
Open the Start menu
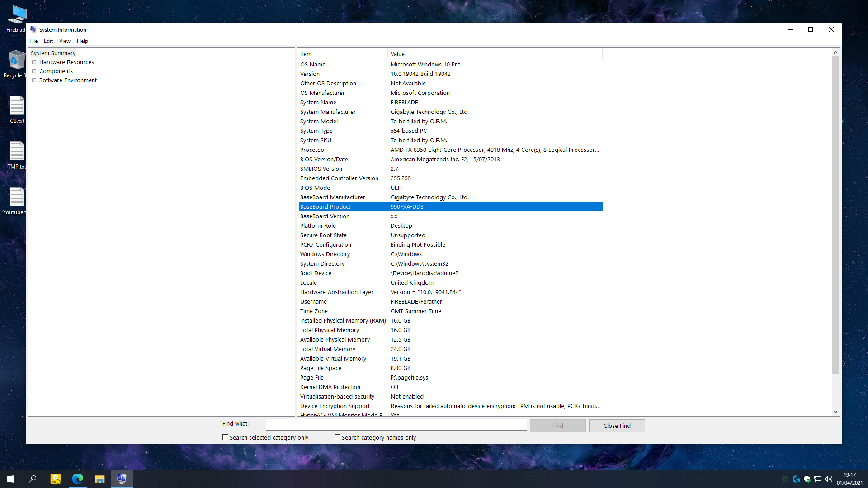pyautogui.click(x=11, y=479)
